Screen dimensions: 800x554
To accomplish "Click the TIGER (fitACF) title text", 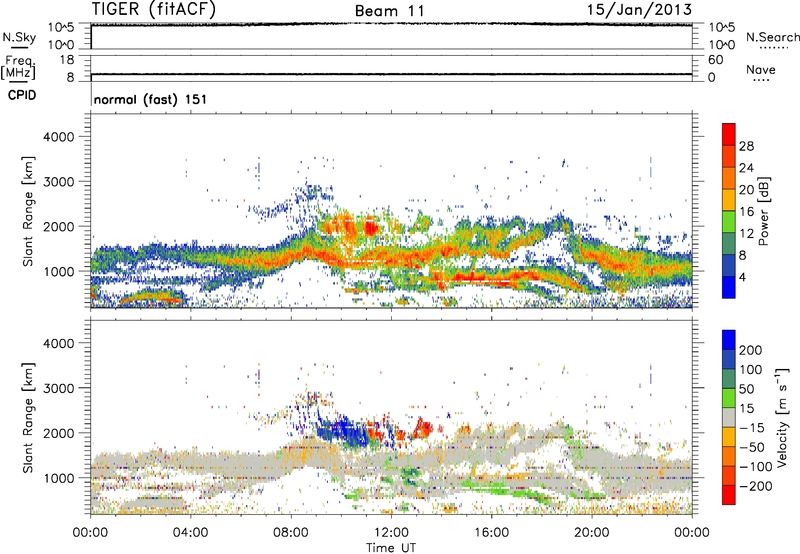I will pos(154,10).
